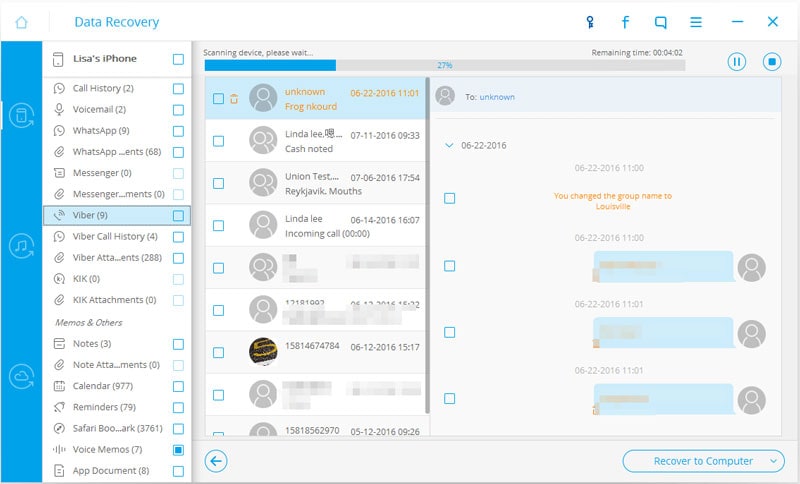The height and width of the screenshot is (484, 800).
Task: Click the Safari Bookmark compass icon
Action: tap(59, 428)
